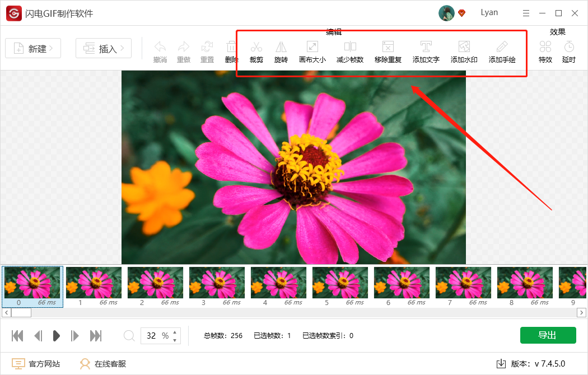588x375 pixels.
Task: Open the 特效 (Effects) tool
Action: [x=545, y=51]
